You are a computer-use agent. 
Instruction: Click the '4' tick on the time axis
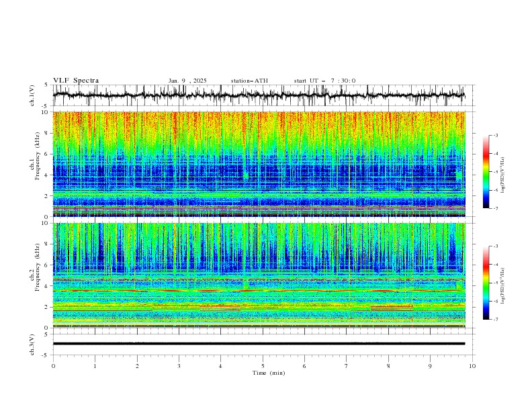[220, 366]
